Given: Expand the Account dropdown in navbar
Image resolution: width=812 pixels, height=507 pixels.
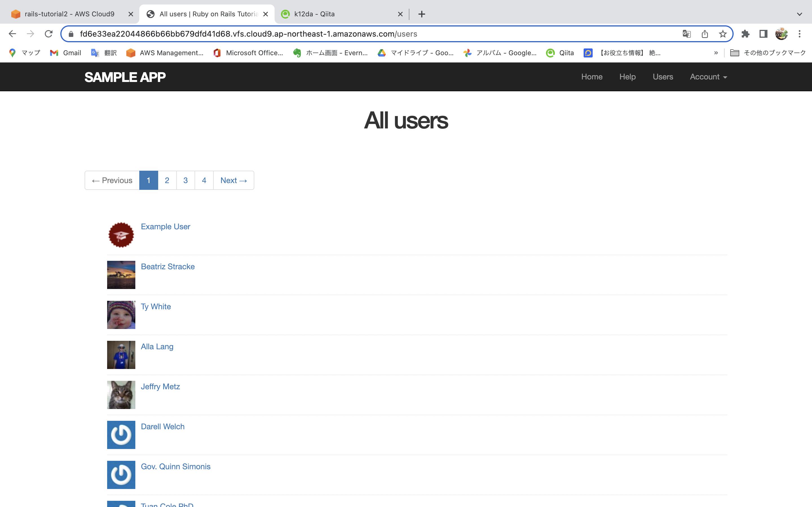Looking at the screenshot, I should tap(708, 77).
